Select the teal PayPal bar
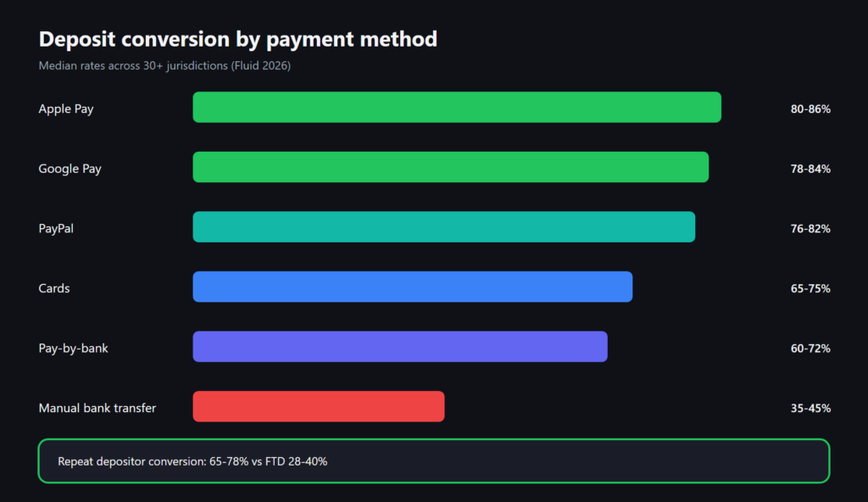This screenshot has width=868, height=502. click(x=444, y=227)
